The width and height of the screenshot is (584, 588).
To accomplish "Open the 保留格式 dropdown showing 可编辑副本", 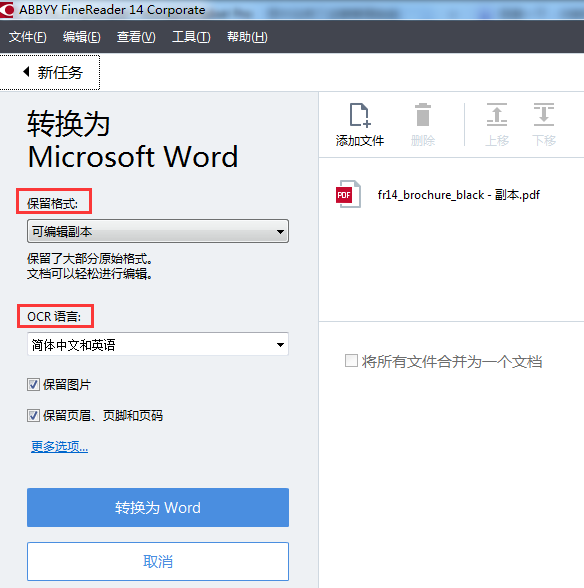I will [158, 231].
